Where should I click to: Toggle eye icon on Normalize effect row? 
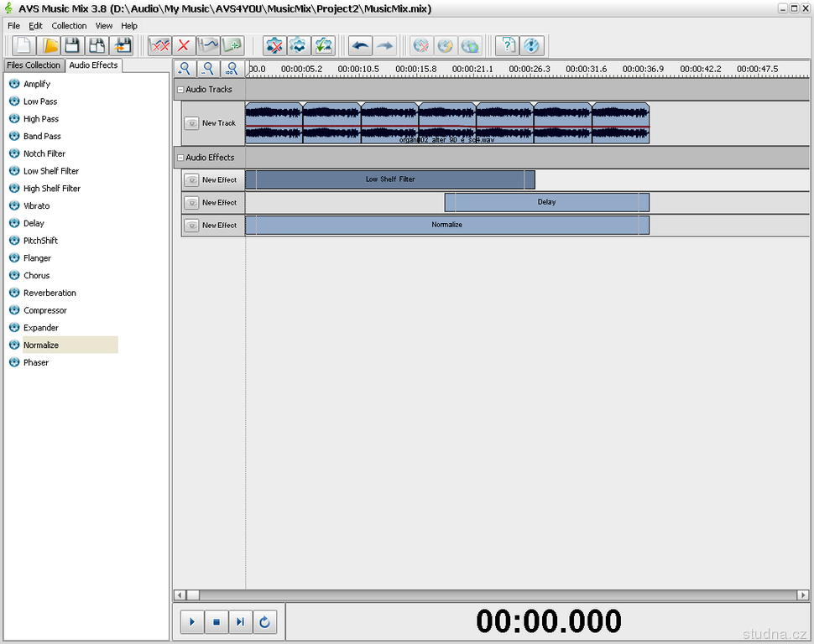tap(191, 225)
